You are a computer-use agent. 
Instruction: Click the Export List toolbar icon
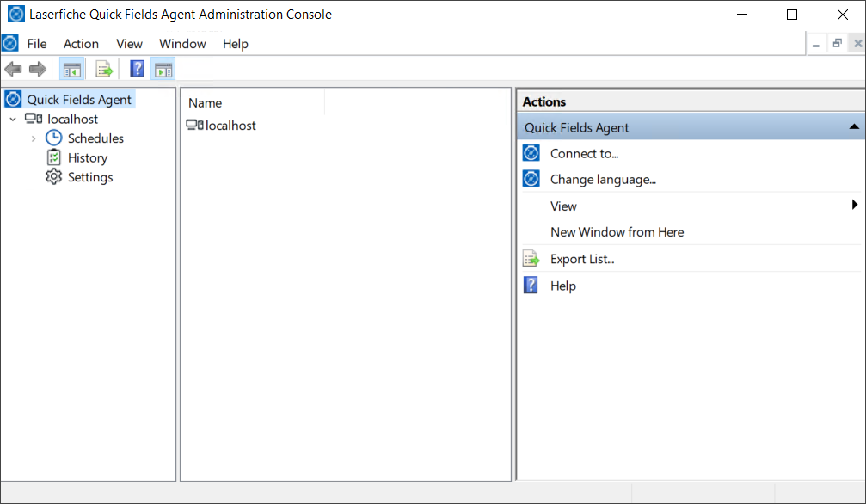(104, 69)
